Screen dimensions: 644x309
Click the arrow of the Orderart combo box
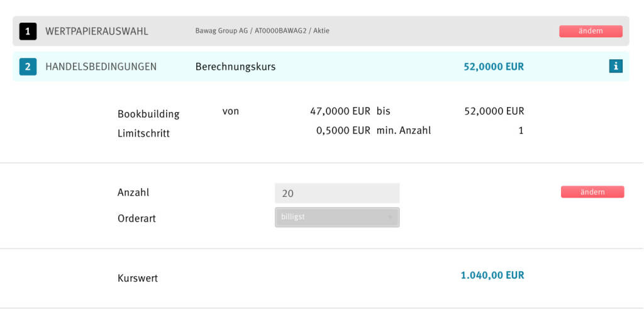[391, 217]
